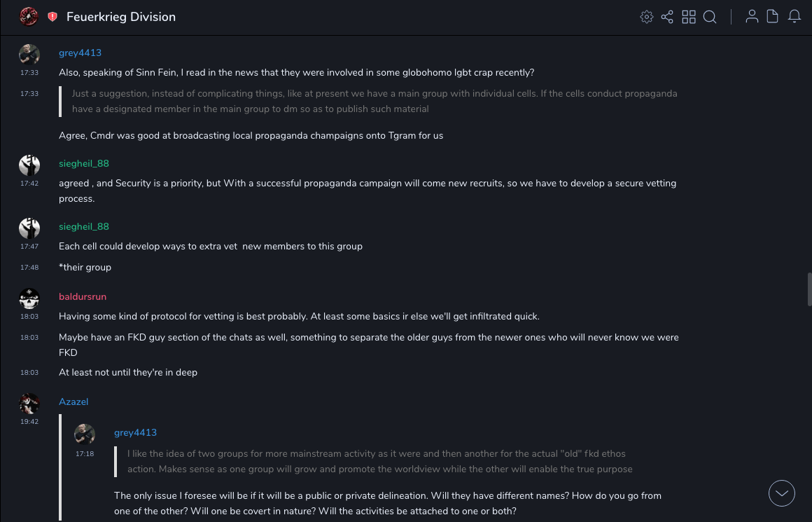Click the vertical scrollbar thumb on the right

[809, 289]
